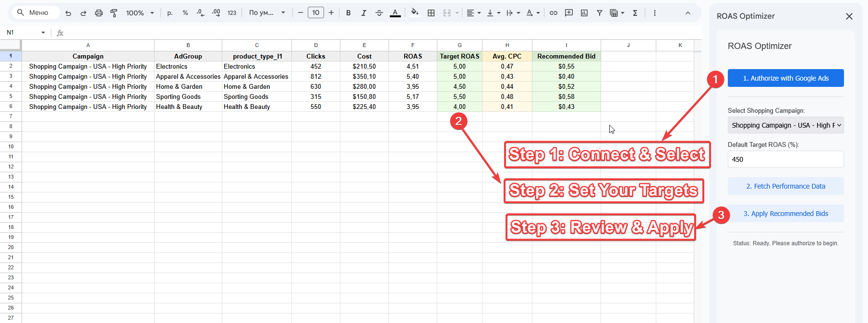
Task: Open the Select Shopping Campaign dropdown
Action: click(785, 125)
